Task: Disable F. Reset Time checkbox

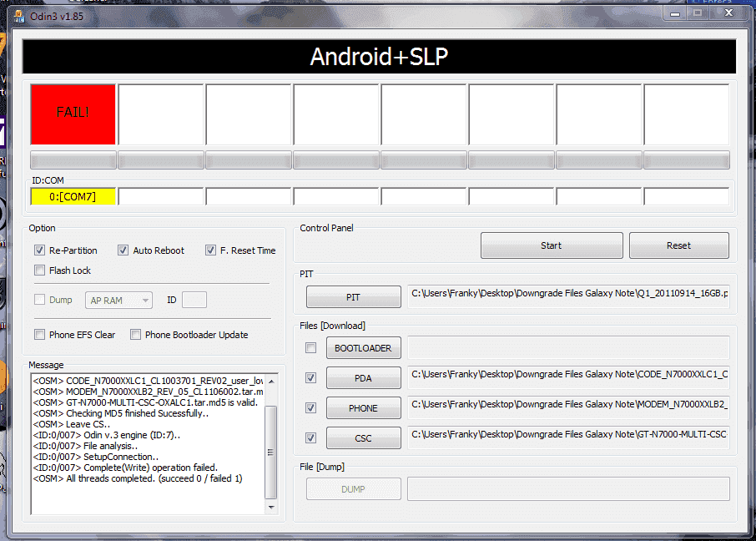Action: coord(211,250)
